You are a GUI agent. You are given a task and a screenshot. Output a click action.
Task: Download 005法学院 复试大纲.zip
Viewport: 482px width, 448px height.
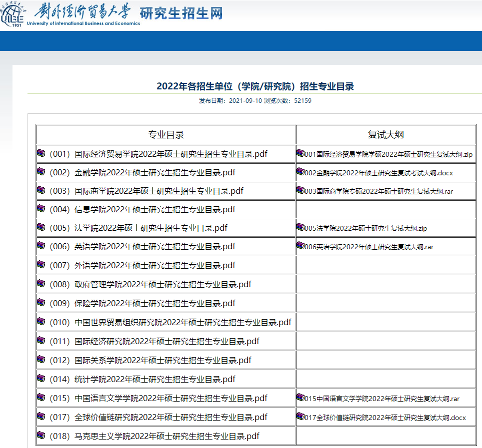[365, 228]
